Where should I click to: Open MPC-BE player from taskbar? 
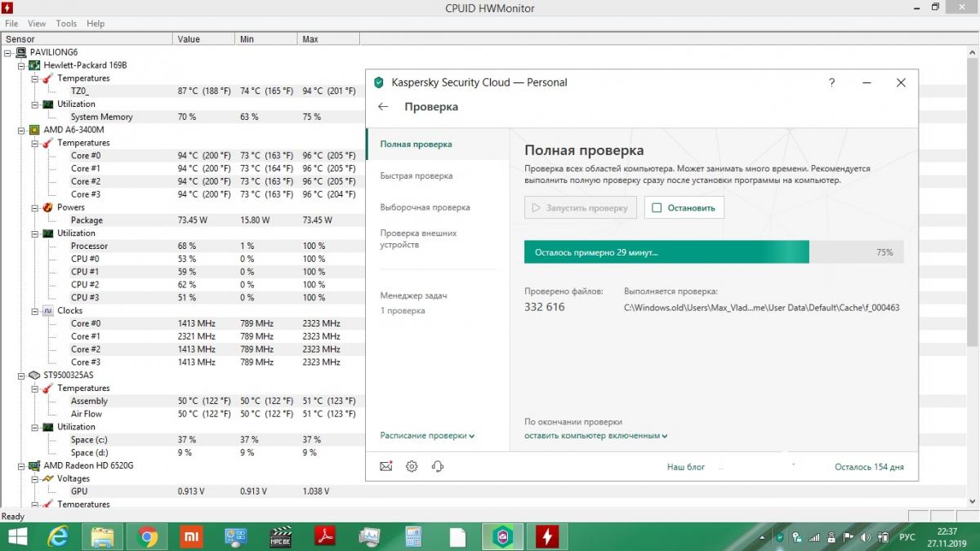281,536
